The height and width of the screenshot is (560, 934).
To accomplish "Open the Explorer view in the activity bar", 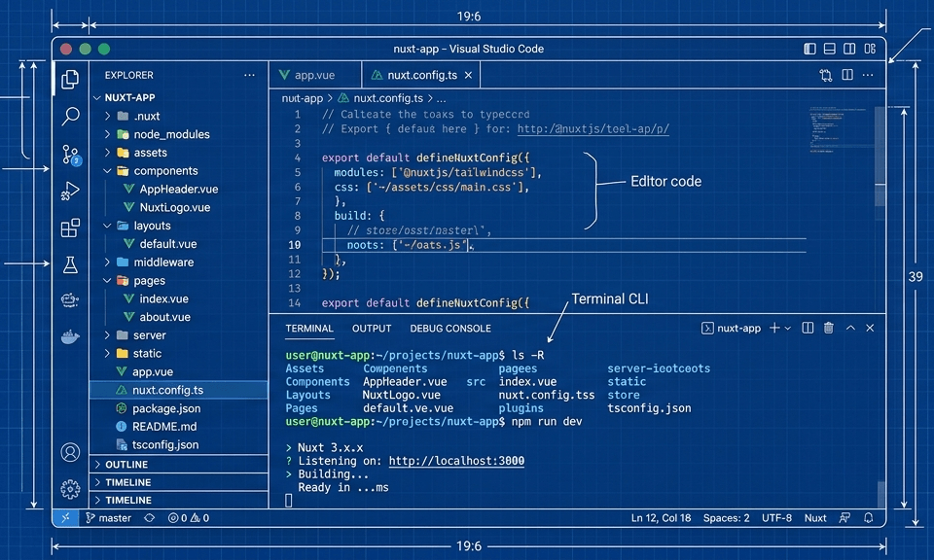I will (x=70, y=79).
